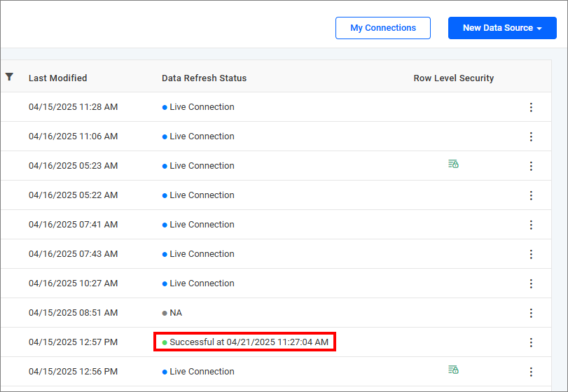Click the Row Level Security column header

coord(453,78)
